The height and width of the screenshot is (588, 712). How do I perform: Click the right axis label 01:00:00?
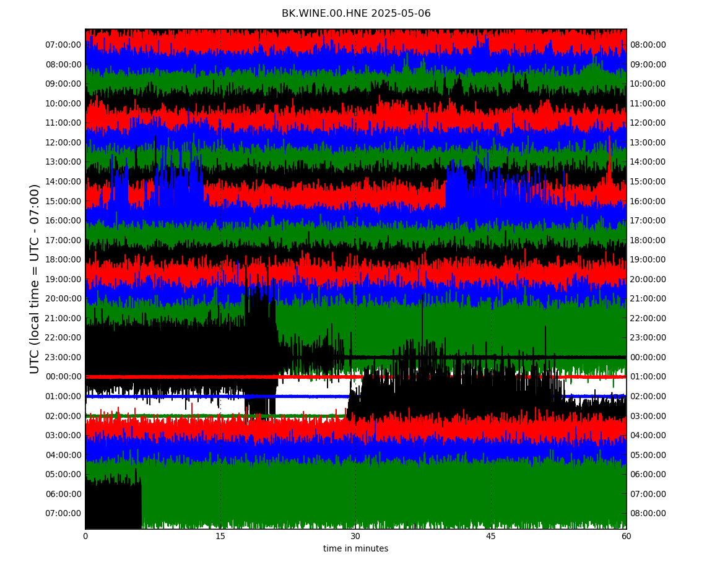pos(648,377)
